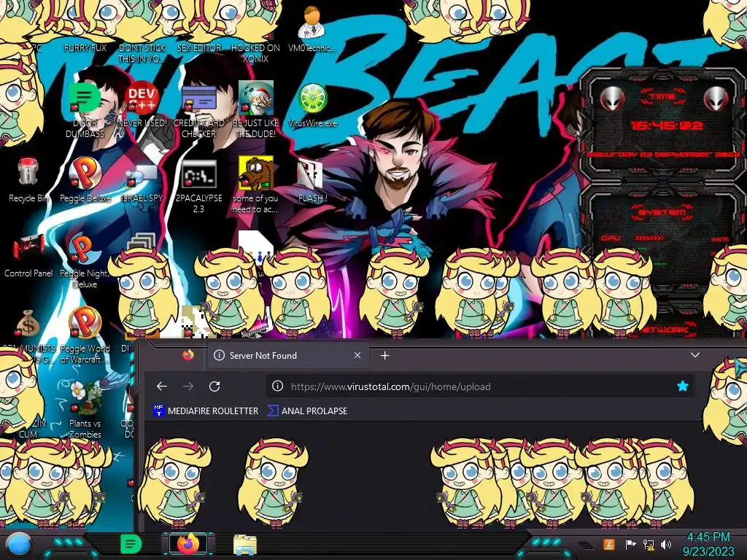
Task: Click the left alien head on the TIME widget
Action: click(x=612, y=98)
